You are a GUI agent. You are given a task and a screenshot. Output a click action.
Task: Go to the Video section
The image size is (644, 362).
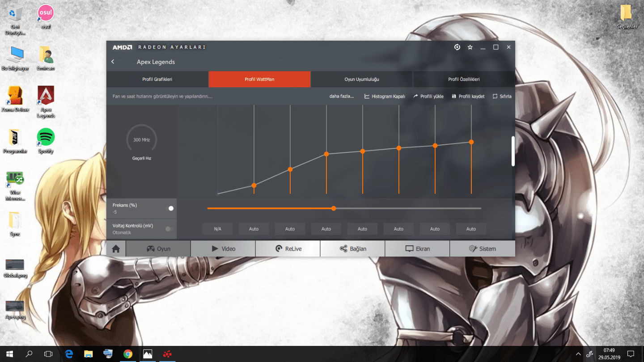(x=223, y=249)
